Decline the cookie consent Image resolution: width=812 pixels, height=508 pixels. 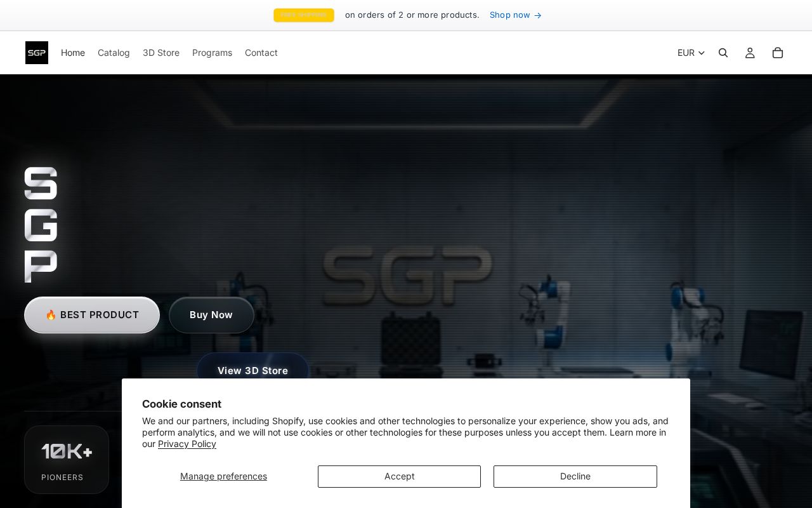tap(575, 476)
